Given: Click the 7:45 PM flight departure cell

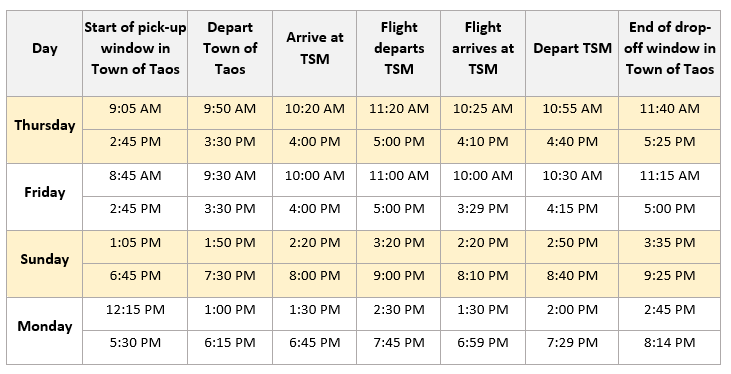Looking at the screenshot, I should [399, 347].
